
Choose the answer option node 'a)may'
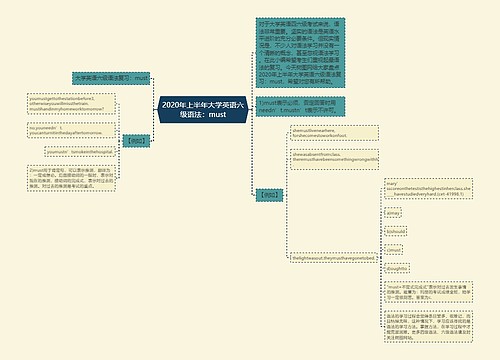pyautogui.click(x=393, y=213)
